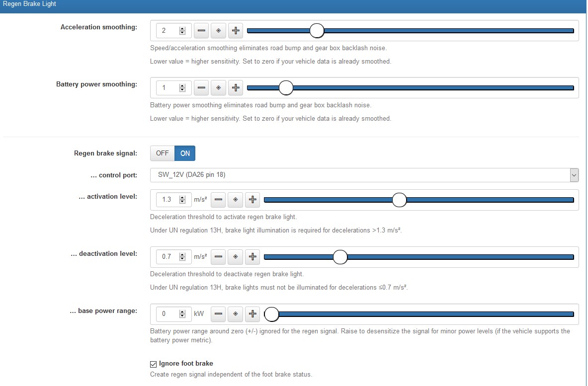Click the Acceleration smoothing slider handle
The image size is (588, 386).
tap(317, 31)
